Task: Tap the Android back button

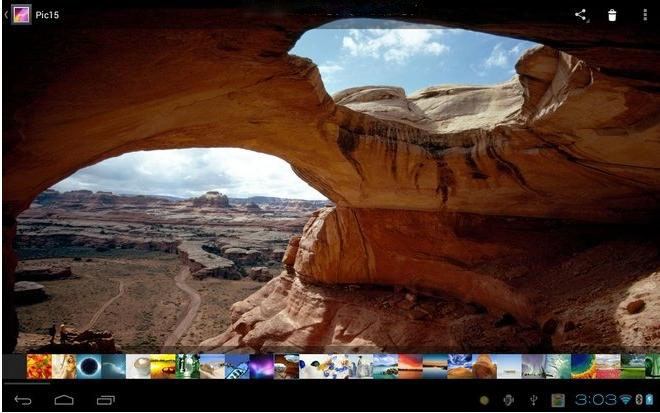Action: pos(23,400)
